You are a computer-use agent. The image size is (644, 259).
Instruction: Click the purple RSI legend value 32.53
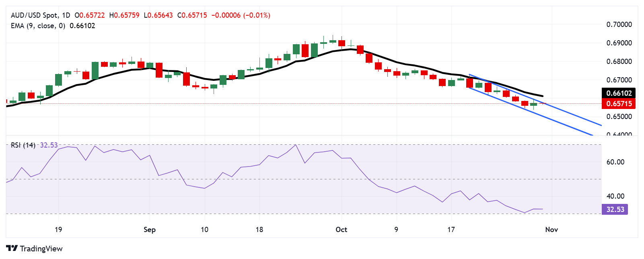(49, 145)
